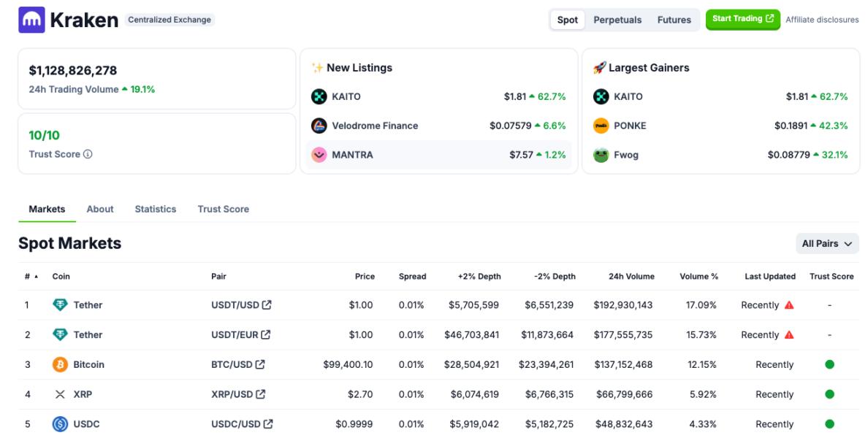The height and width of the screenshot is (438, 868).
Task: Click the Velodrome Finance coin icon
Action: tap(319, 126)
